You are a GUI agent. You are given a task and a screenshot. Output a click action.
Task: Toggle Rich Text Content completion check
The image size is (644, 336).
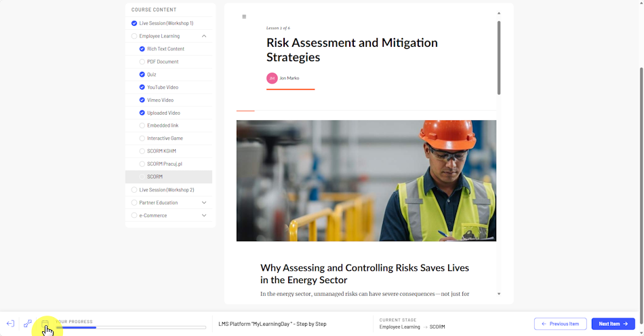pos(142,49)
